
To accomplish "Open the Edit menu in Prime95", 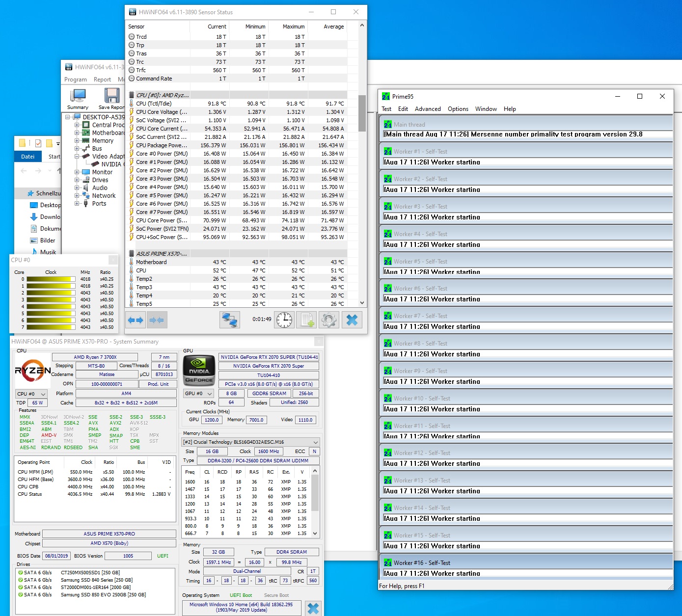I will [x=403, y=109].
